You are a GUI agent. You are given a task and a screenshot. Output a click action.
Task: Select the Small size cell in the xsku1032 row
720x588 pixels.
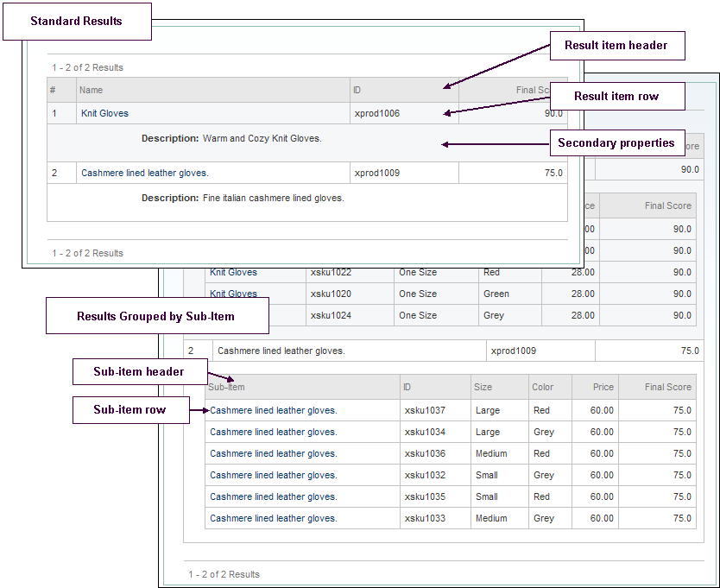pos(500,476)
